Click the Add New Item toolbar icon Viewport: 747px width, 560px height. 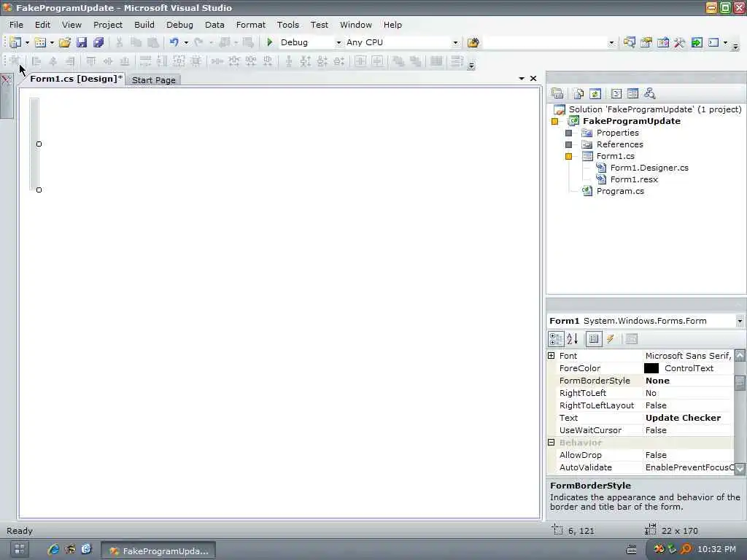pyautogui.click(x=41, y=42)
